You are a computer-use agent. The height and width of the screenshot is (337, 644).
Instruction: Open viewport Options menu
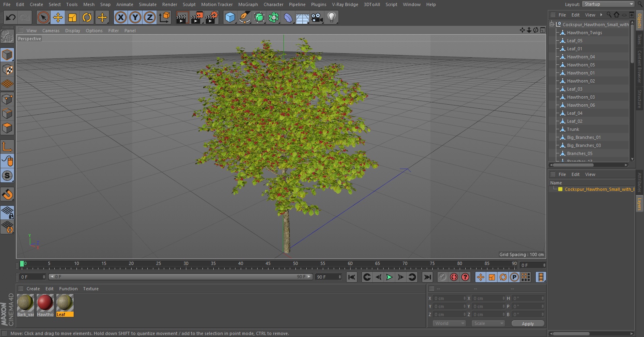[x=94, y=31]
